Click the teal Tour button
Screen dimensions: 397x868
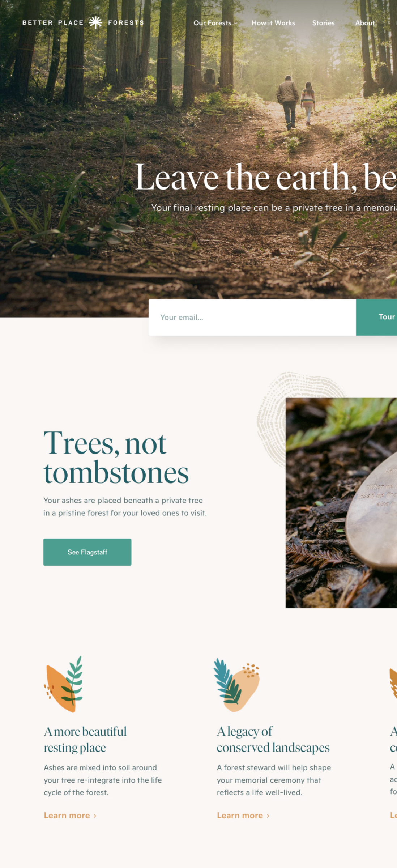(x=376, y=317)
